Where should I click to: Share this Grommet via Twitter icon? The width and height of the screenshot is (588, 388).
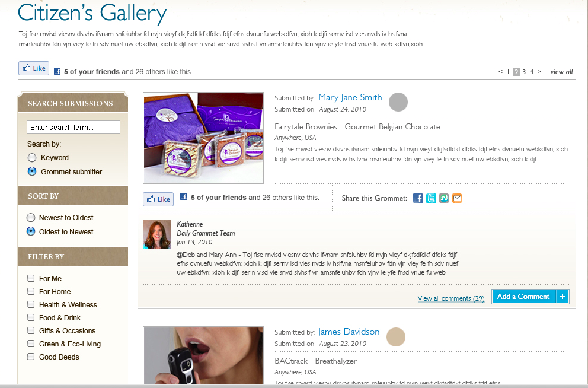pyautogui.click(x=430, y=198)
